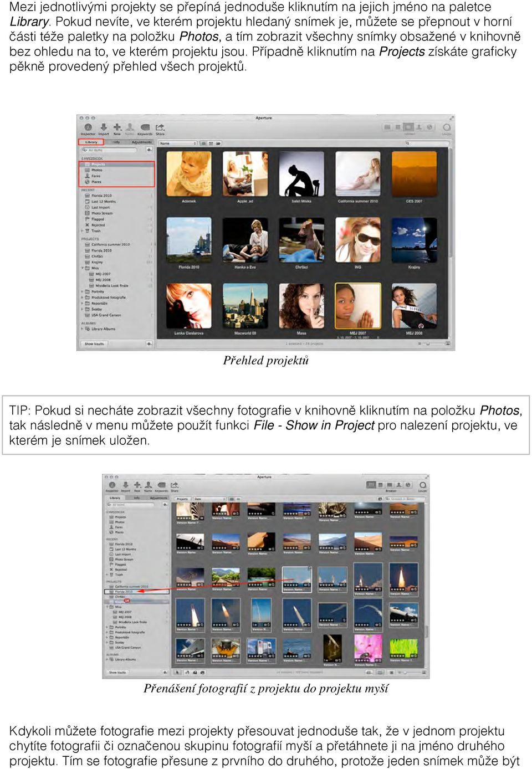Select Photos item in upper Aperture sidebar
This screenshot has width=532, height=769.
click(x=97, y=170)
